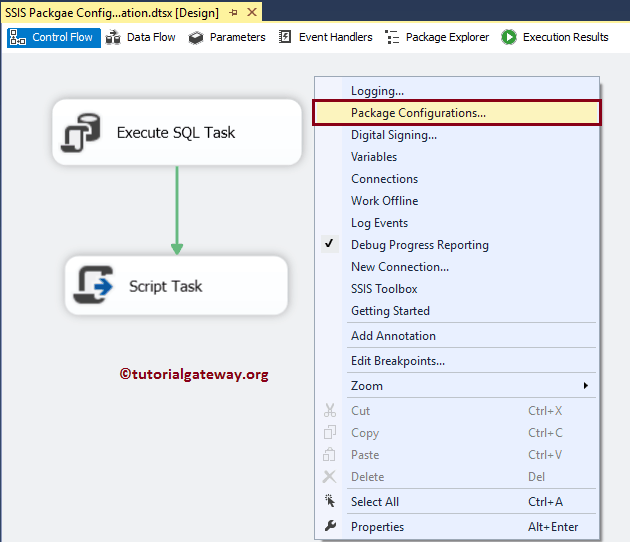This screenshot has width=630, height=542.
Task: Click the Ctrl+X shortcut text
Action: coord(545,411)
